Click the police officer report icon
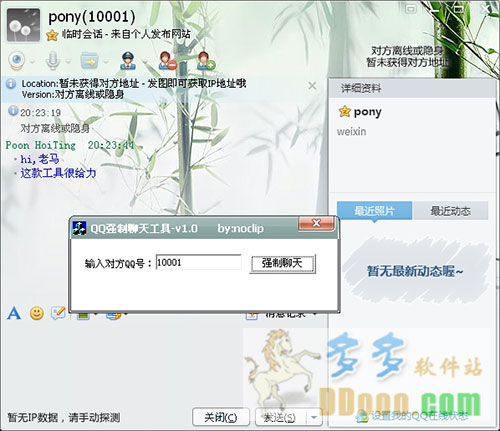Viewport: 500px width, 431px height. (128, 61)
